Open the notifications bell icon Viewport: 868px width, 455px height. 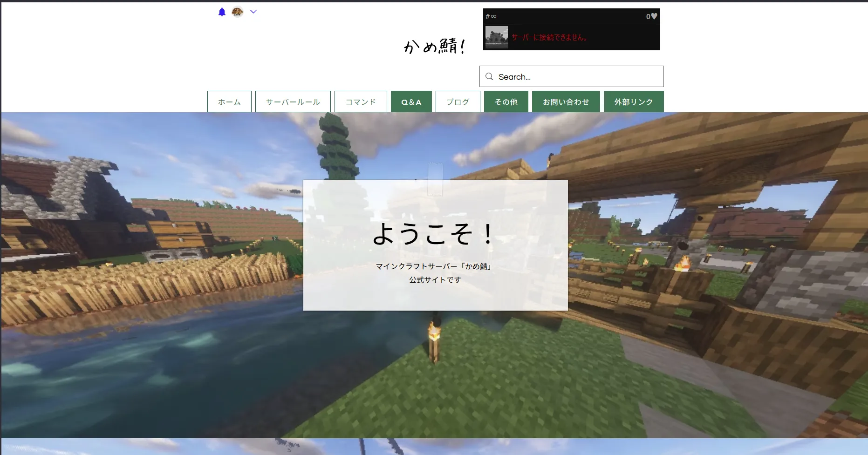(222, 12)
